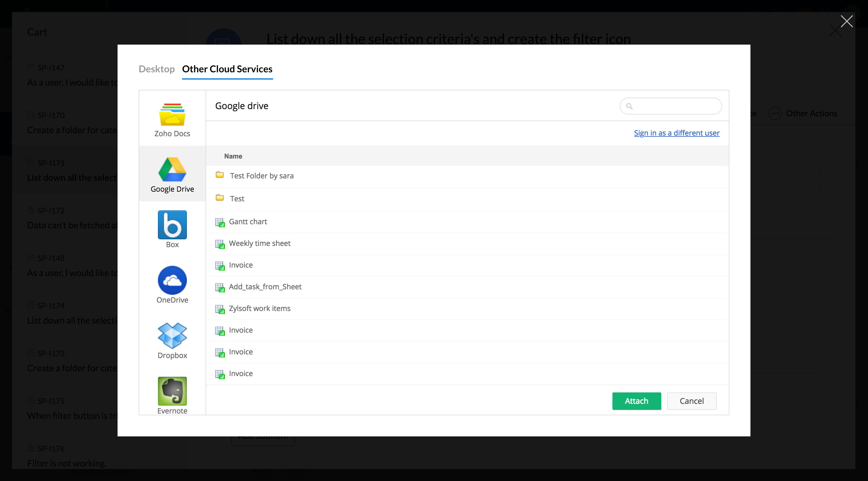The image size is (868, 481).
Task: Switch to the Desktop tab
Action: tap(156, 69)
